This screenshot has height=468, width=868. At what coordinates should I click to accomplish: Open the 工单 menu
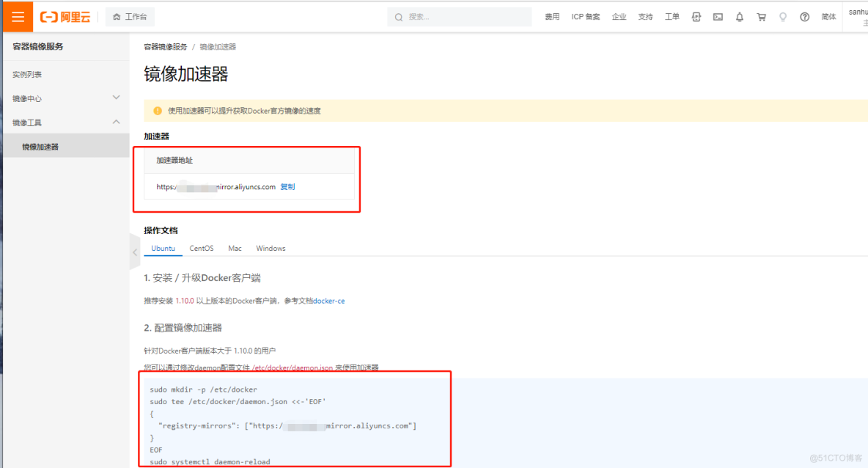(672, 17)
